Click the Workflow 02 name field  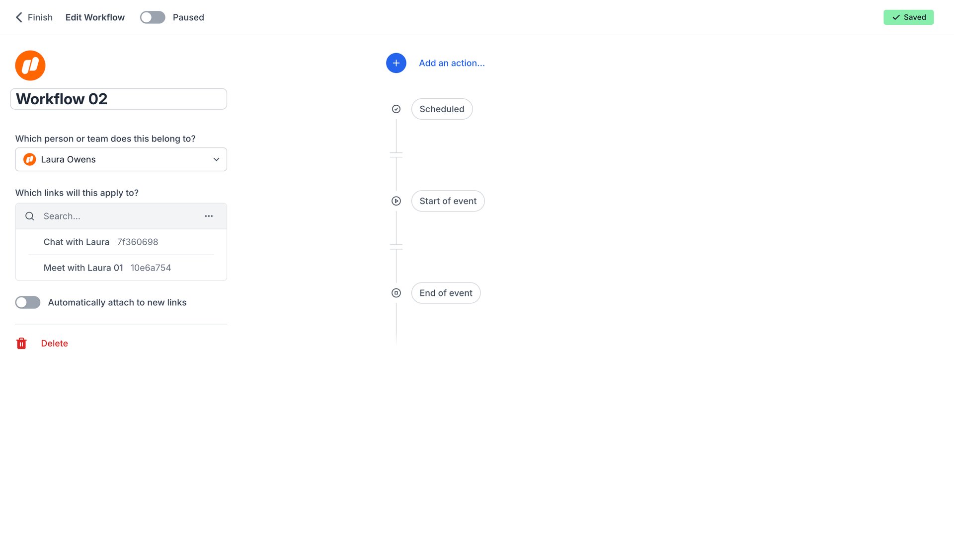click(118, 99)
